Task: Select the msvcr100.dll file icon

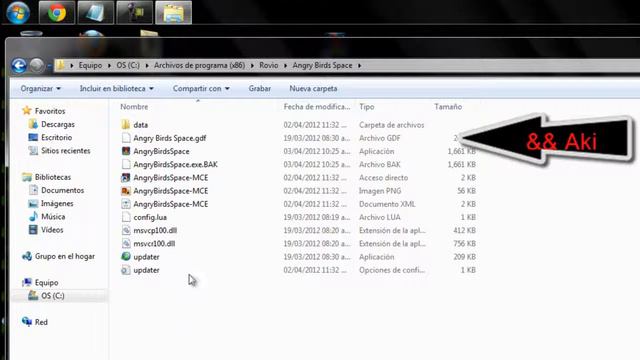Action: (126, 243)
